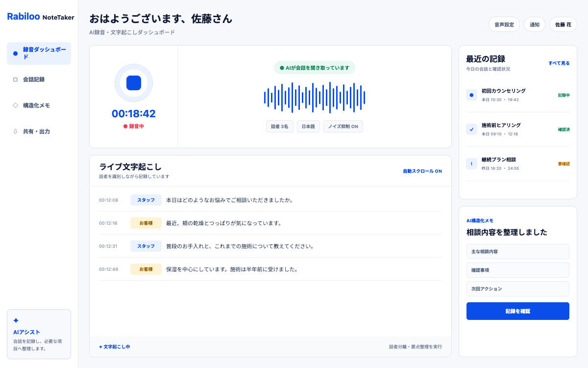Click 話者分離・要点整理を実行 in the footer
The width and height of the screenshot is (588, 368).
click(416, 347)
